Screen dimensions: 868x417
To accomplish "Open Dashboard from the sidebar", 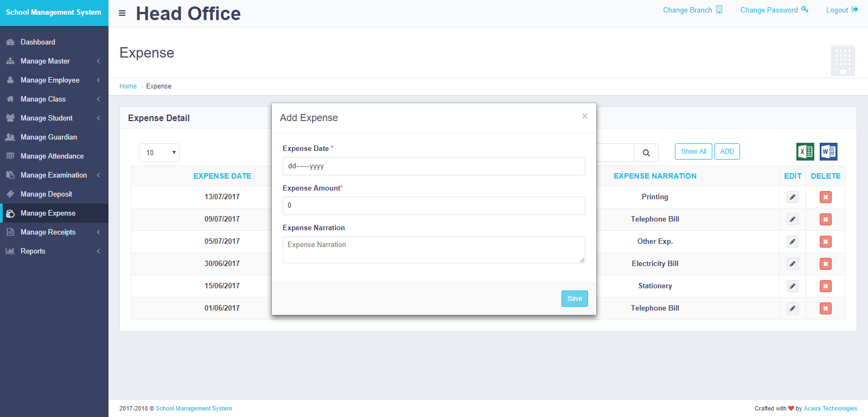I will [x=38, y=42].
